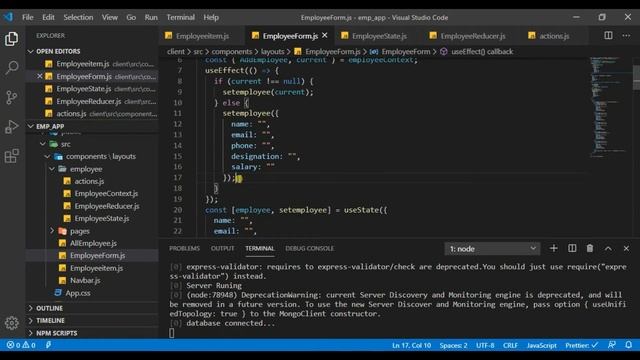This screenshot has width=640, height=360.
Task: Collapse the employee folder
Action: click(52, 169)
